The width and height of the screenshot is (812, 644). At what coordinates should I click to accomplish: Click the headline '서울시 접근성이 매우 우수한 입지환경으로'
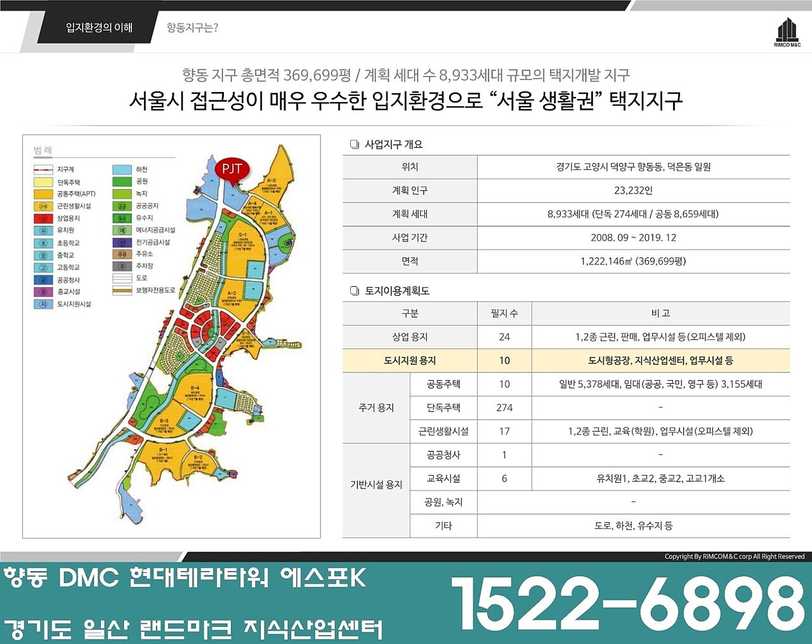(306, 100)
